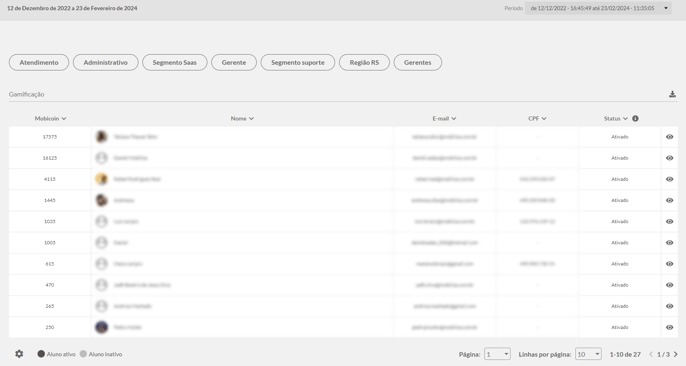Screen dimensions: 686x366
Task: Download the Gamificação table export
Action: coord(672,94)
